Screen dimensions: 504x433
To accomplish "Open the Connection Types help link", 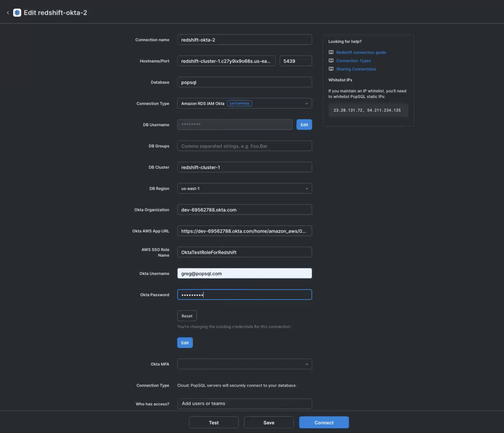I will (x=354, y=61).
